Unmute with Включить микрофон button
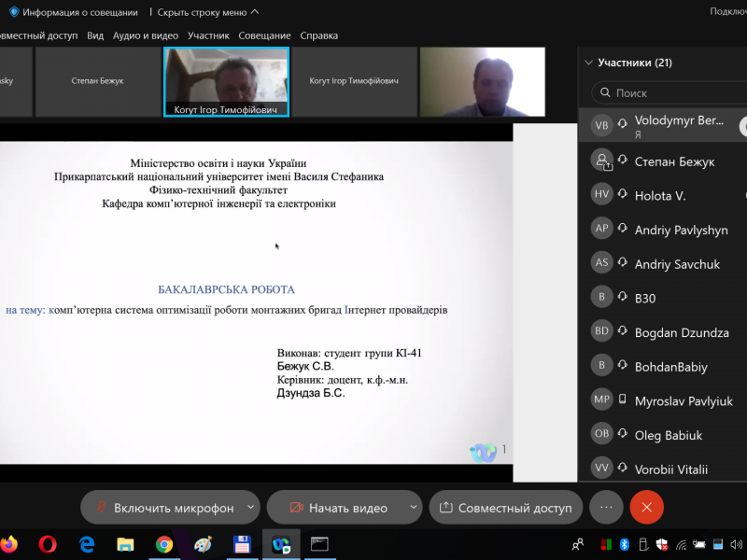The height and width of the screenshot is (560, 747). pyautogui.click(x=162, y=508)
